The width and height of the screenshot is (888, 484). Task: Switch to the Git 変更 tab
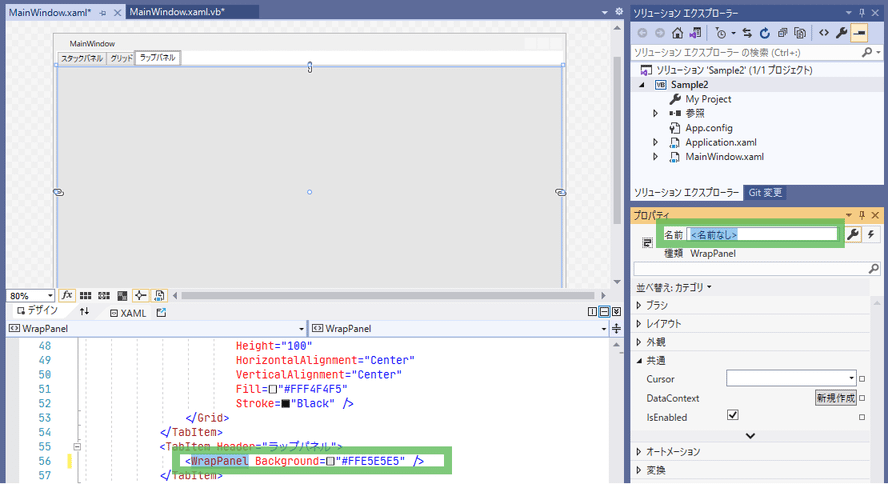coord(765,192)
